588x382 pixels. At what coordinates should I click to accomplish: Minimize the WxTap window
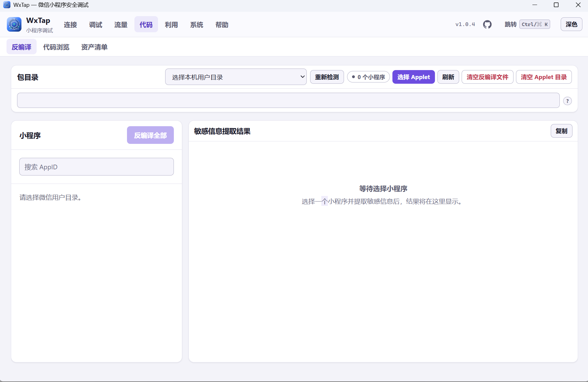click(x=535, y=5)
